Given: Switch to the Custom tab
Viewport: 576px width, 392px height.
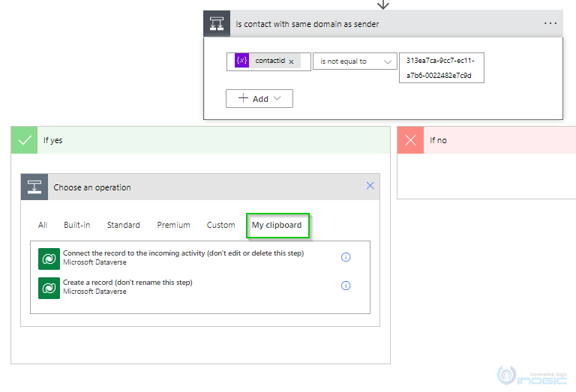Looking at the screenshot, I should click(220, 225).
